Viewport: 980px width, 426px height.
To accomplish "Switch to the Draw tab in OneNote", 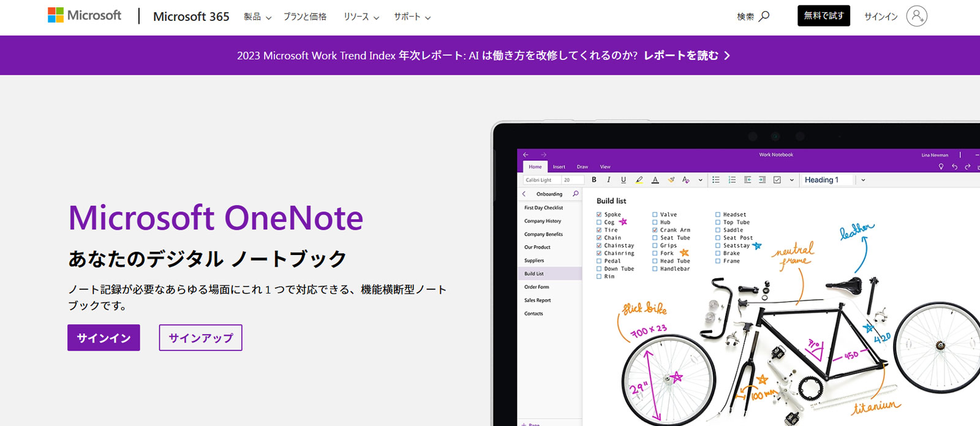I will 582,167.
